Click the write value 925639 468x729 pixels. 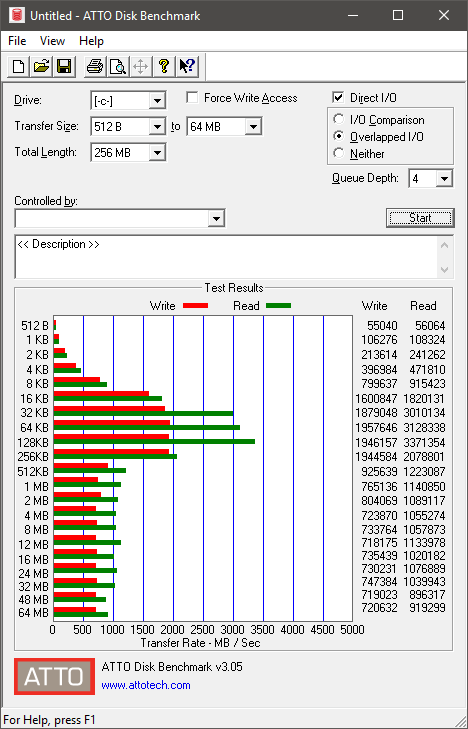pyautogui.click(x=379, y=471)
